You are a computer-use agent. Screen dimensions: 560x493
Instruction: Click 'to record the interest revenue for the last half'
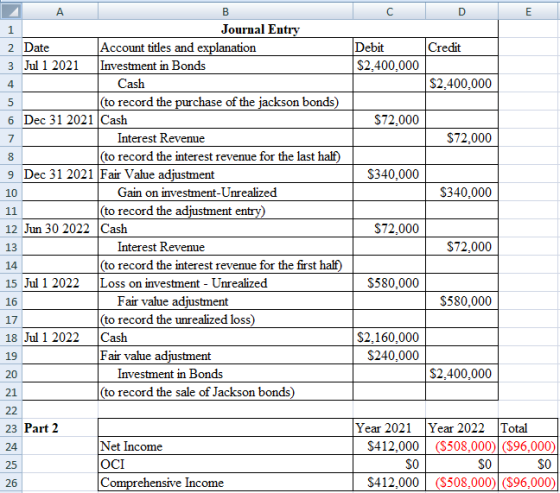tap(225, 156)
